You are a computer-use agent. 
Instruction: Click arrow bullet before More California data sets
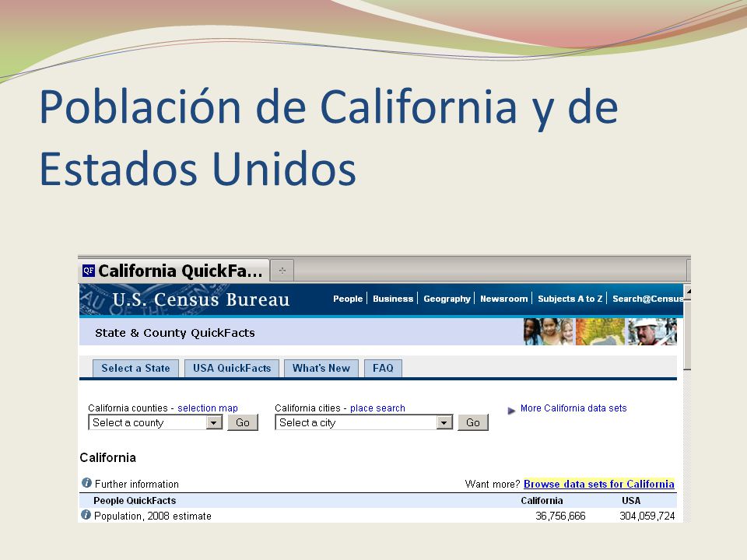coord(511,410)
